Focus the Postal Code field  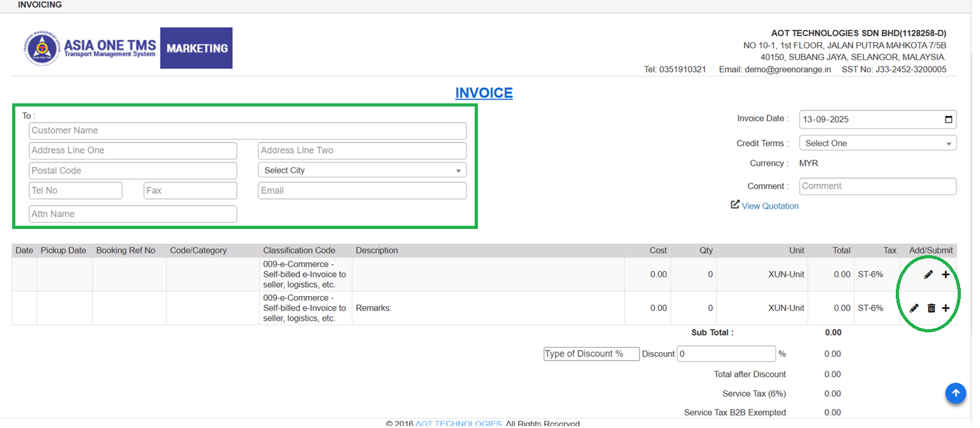[133, 171]
